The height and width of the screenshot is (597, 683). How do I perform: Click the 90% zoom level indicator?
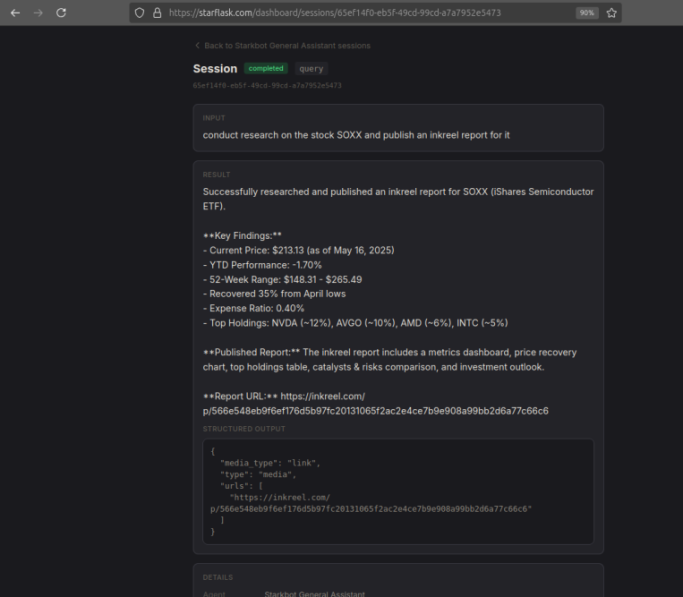point(587,13)
